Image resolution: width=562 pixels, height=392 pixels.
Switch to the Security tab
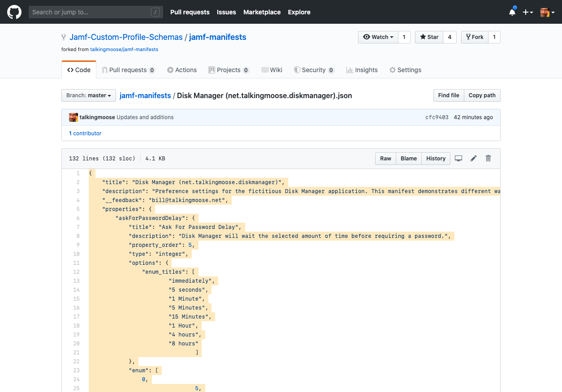click(314, 70)
